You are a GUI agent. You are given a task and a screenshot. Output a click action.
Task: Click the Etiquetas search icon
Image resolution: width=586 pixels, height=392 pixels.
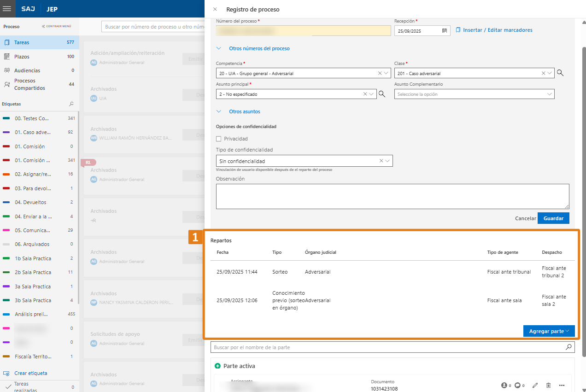(71, 104)
